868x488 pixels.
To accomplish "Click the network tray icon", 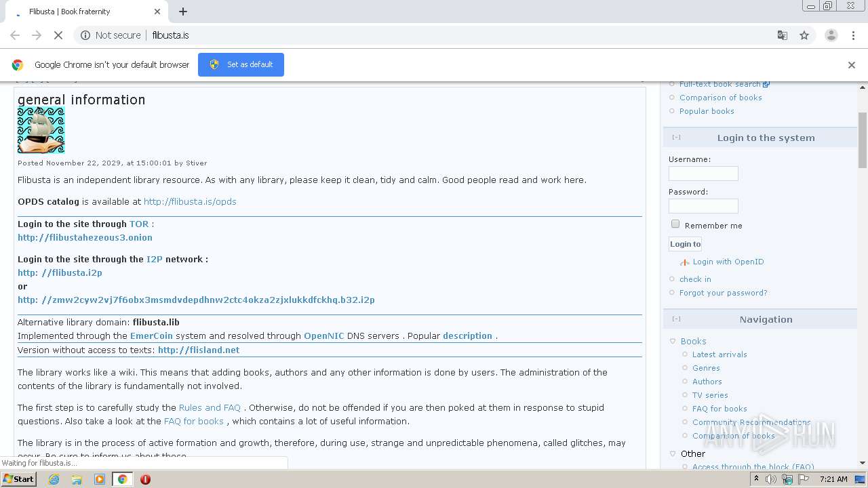I will coord(787,479).
